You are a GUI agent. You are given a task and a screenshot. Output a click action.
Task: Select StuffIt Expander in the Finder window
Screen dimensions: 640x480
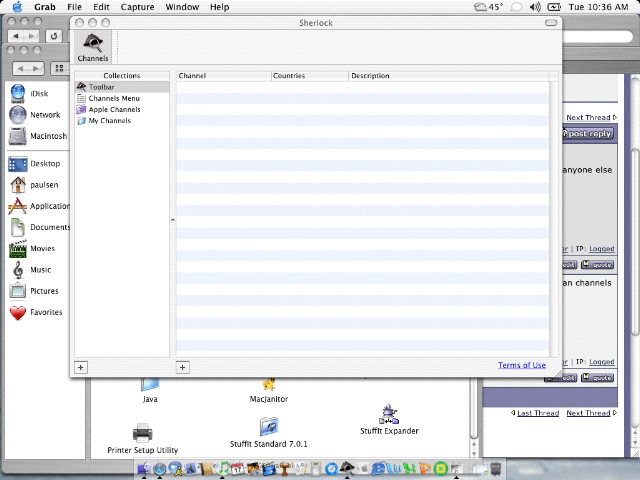point(389,420)
